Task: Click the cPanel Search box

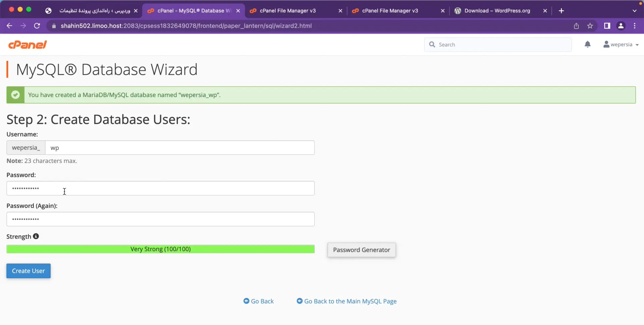Action: (498, 45)
